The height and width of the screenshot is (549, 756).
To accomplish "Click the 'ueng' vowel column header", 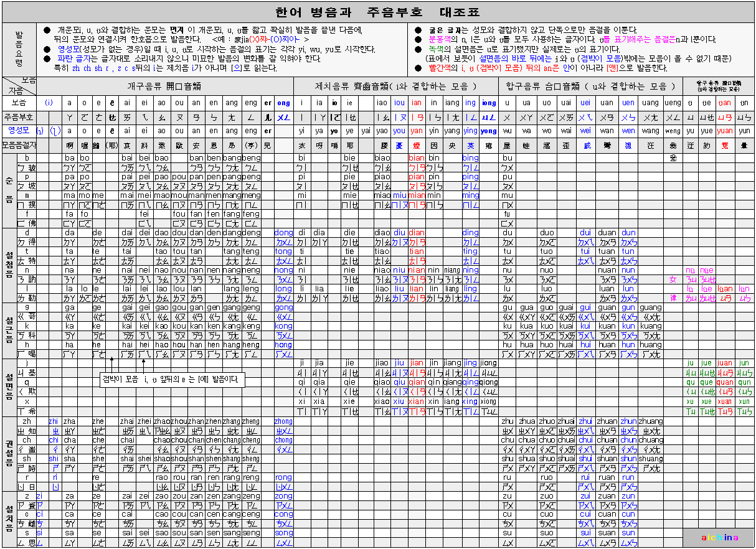I will (x=673, y=103).
